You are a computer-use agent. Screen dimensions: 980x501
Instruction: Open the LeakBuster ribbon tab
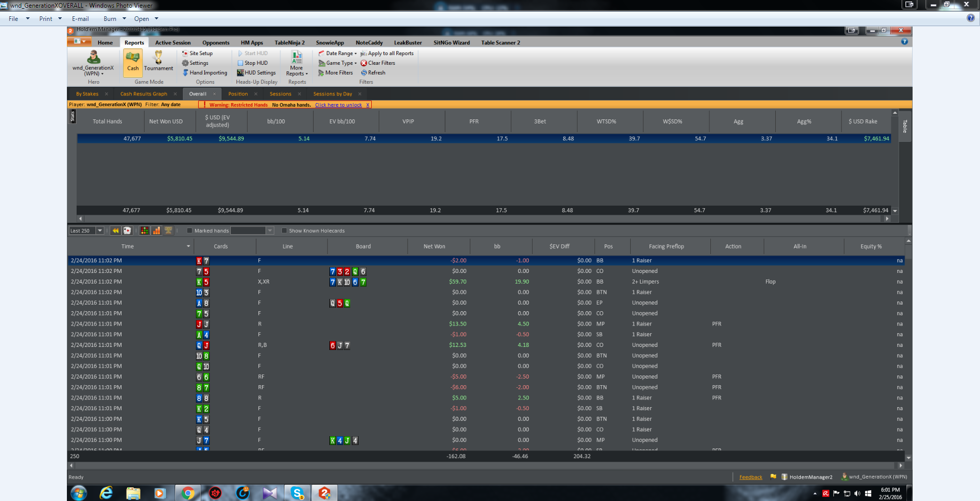click(408, 42)
